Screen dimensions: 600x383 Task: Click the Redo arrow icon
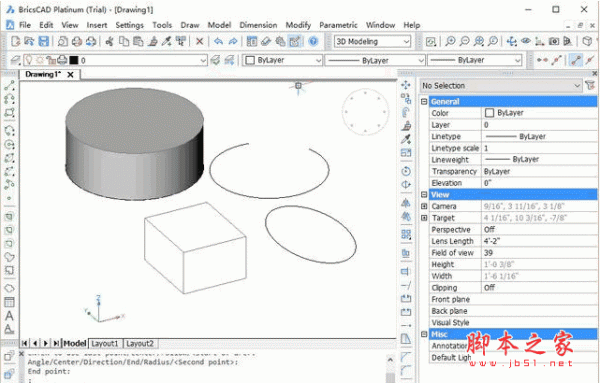(233, 41)
